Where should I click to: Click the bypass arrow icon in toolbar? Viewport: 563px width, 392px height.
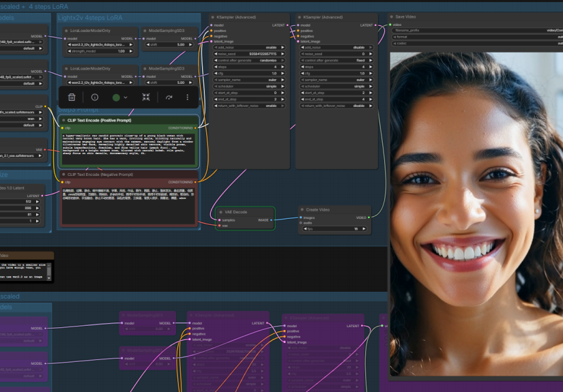169,97
